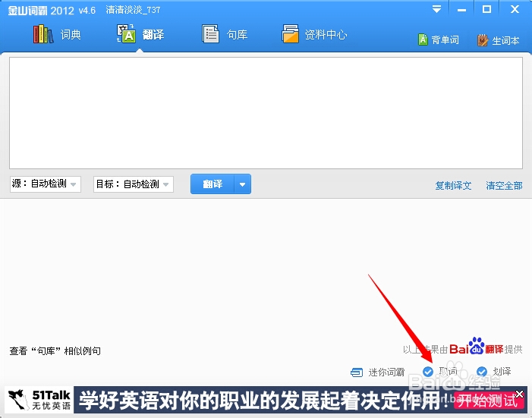Open the 源 source language dropdown
The height and width of the screenshot is (418, 532).
pos(46,184)
